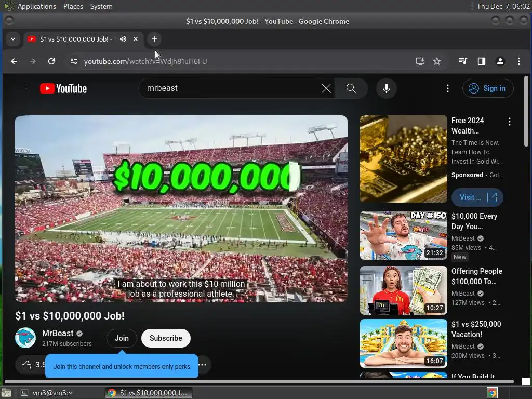The image size is (532, 399).
Task: Like the video with thumbs up
Action: pyautogui.click(x=26, y=365)
